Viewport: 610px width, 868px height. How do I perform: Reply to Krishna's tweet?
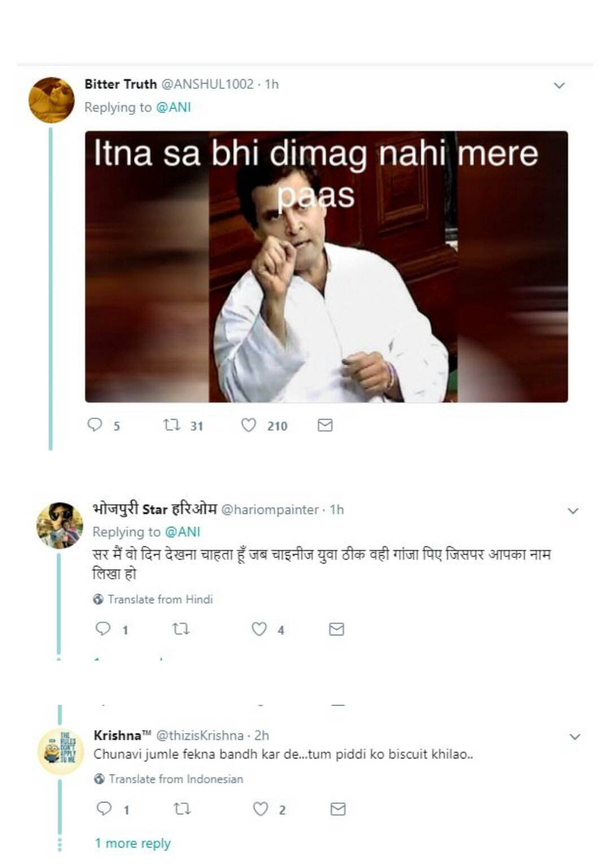[x=104, y=809]
